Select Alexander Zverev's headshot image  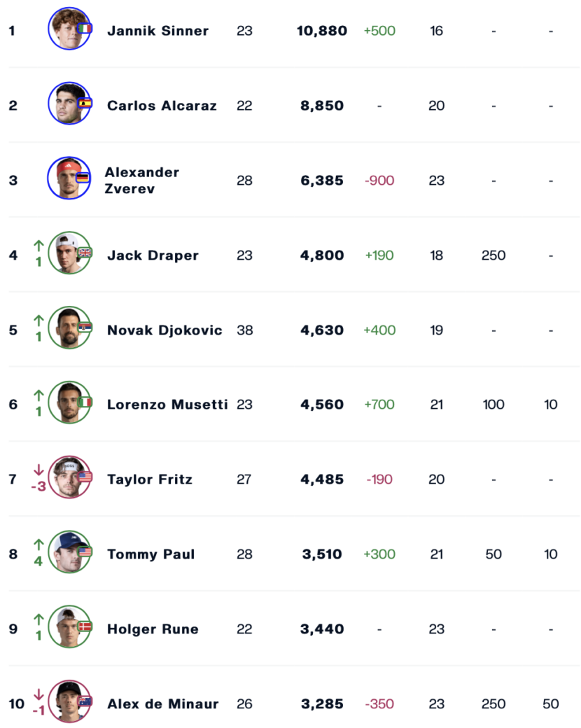[x=69, y=178]
